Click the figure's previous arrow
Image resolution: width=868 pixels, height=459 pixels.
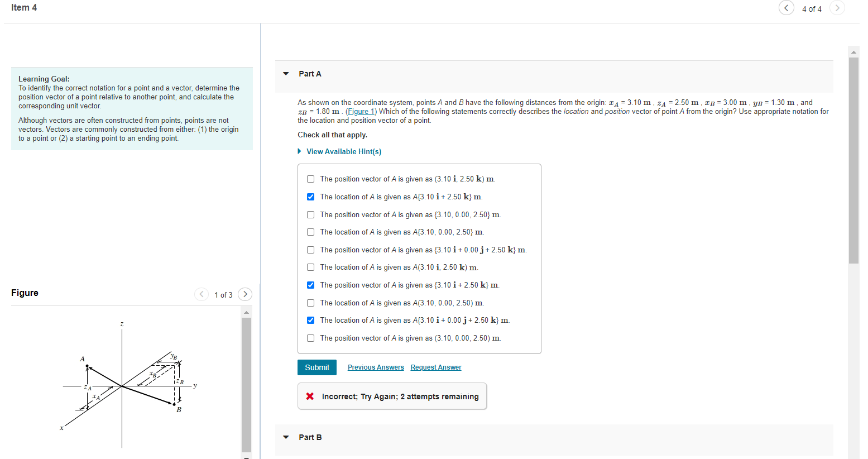tap(202, 294)
